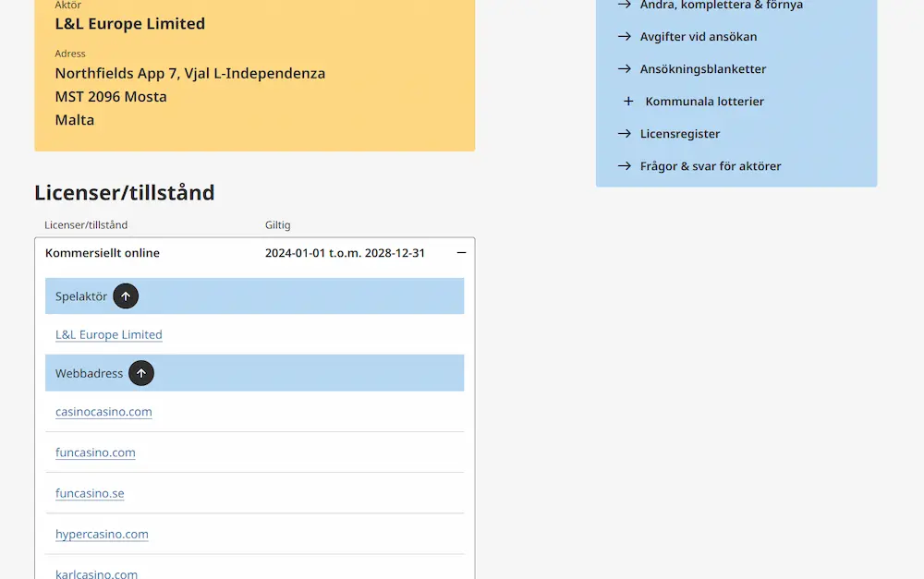Collapse the Kommersiellt online license row
Screen dimensions: 924x579
click(x=461, y=253)
